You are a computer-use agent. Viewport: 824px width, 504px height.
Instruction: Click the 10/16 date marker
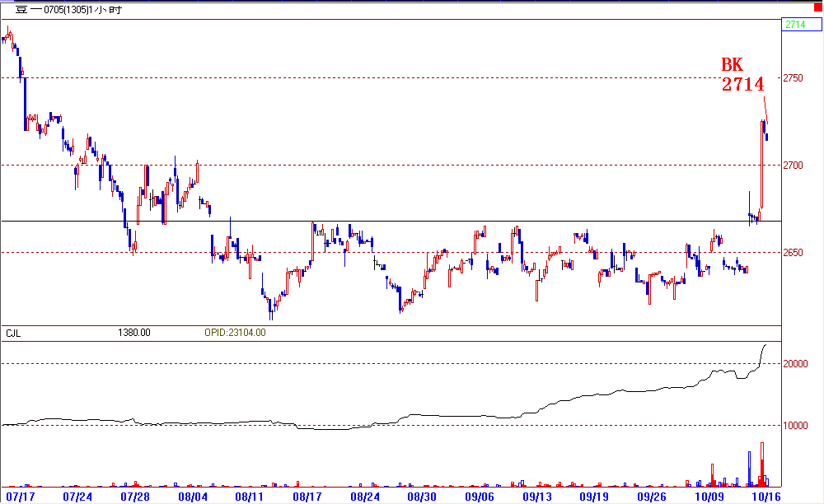(x=766, y=497)
